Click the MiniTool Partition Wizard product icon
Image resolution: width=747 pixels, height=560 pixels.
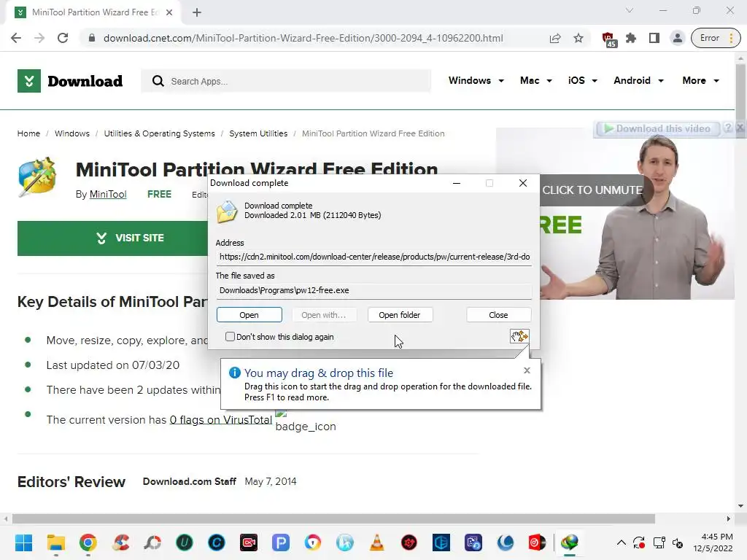[37, 176]
